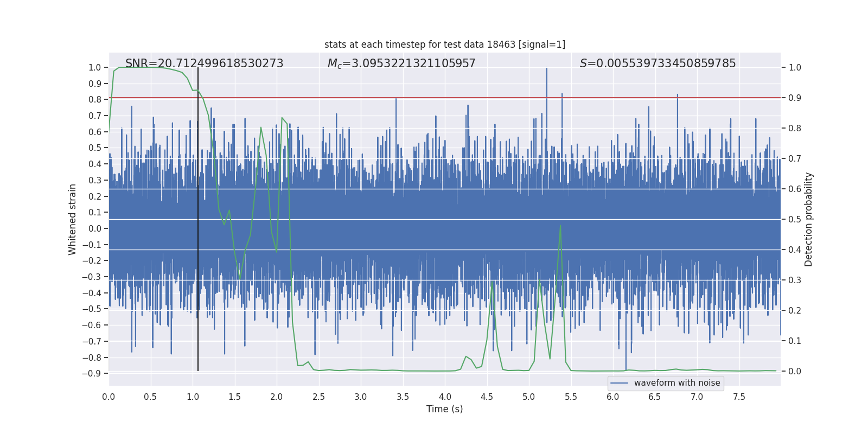This screenshot has width=868, height=434.
Task: Click the 0.5 tick on detection probability axis
Action: point(794,219)
